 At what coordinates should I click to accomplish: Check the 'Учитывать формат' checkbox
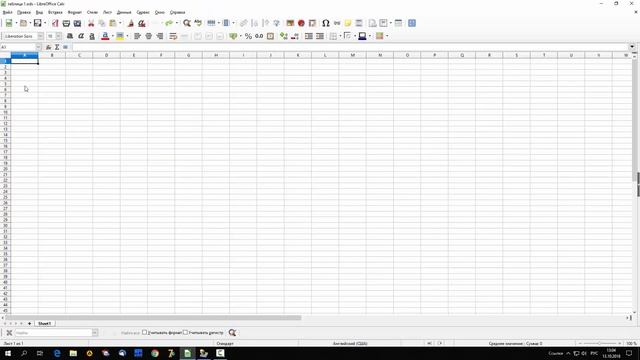coord(144,333)
